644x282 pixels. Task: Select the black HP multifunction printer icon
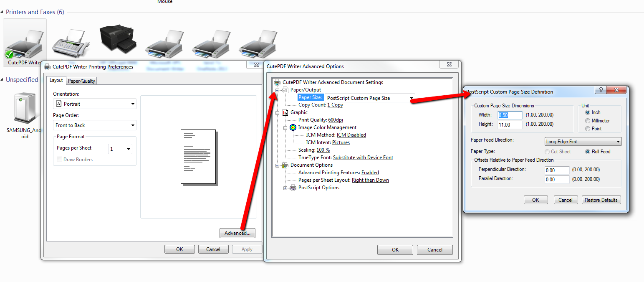118,38
